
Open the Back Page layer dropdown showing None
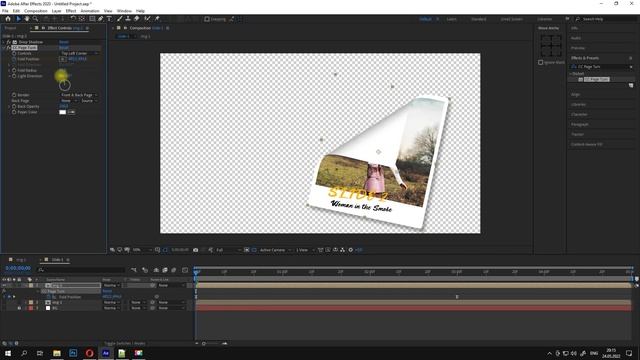pos(68,100)
